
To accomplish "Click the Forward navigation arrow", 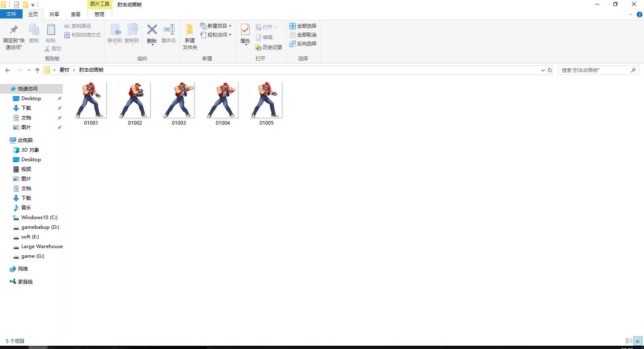I will [x=19, y=70].
